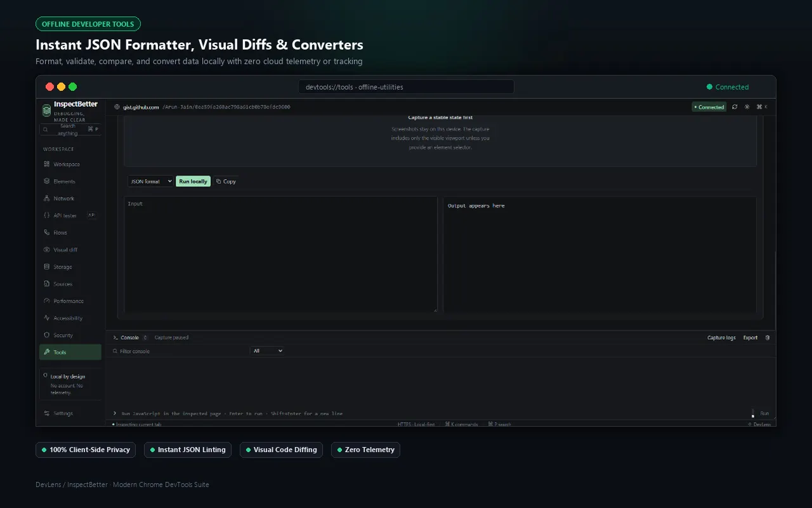
Task: Click the Capture logs button
Action: [x=721, y=338]
